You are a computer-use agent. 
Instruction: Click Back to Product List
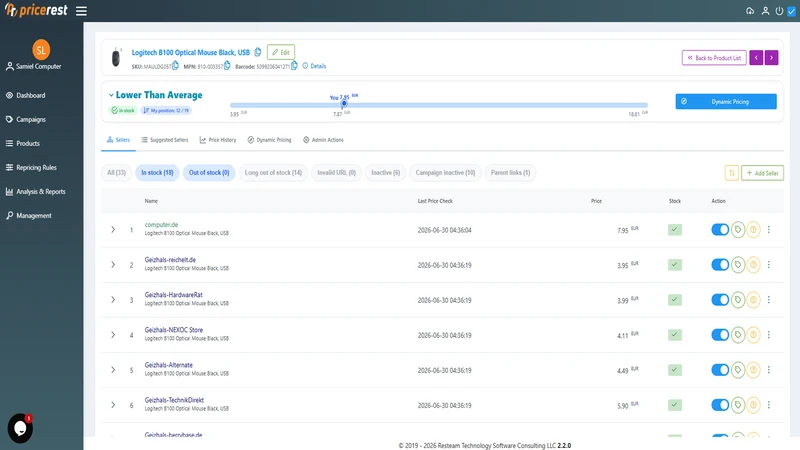(x=714, y=58)
